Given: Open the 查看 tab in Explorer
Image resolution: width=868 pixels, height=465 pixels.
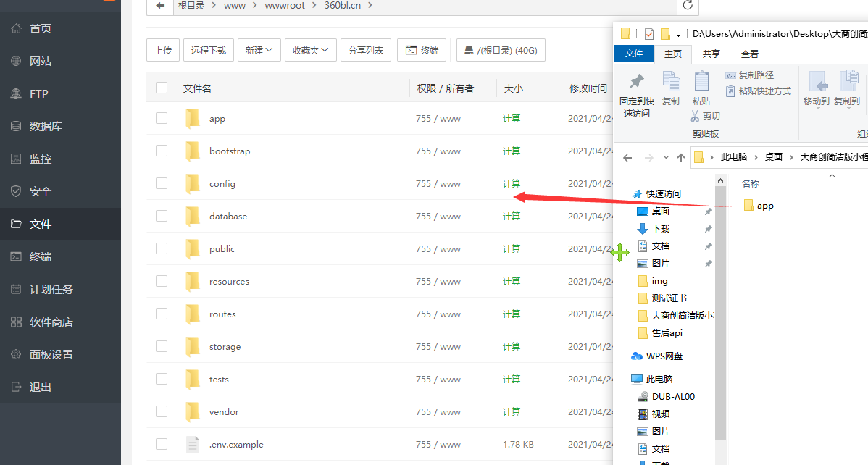Looking at the screenshot, I should [750, 54].
